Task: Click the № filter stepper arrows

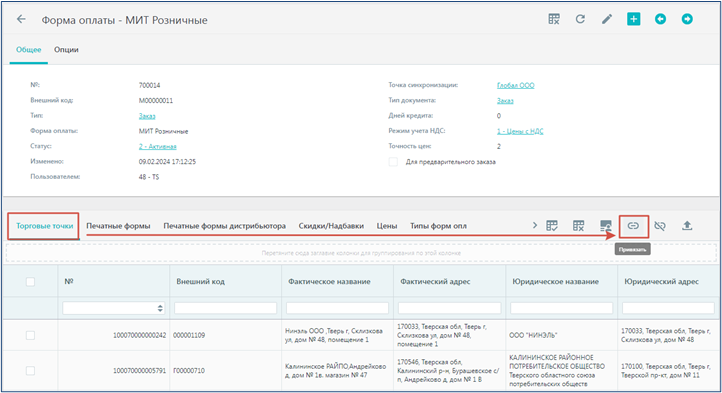Action: tap(160, 308)
